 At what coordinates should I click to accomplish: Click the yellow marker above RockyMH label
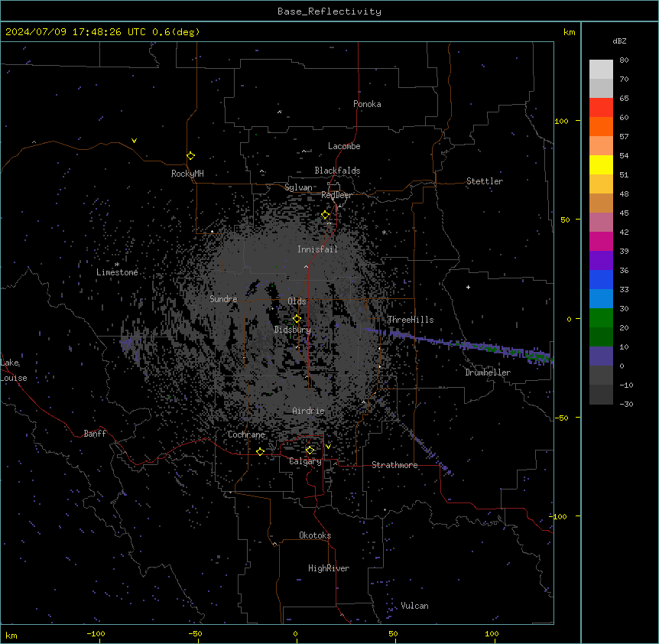(x=191, y=156)
